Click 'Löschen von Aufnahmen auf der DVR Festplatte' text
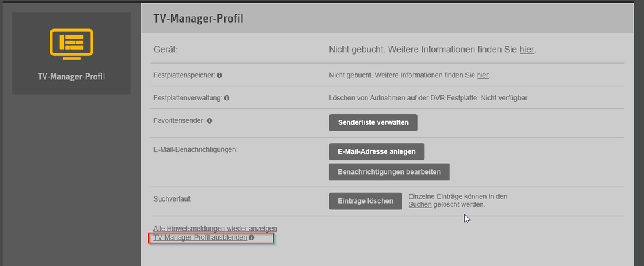644x266 pixels. 404,98
